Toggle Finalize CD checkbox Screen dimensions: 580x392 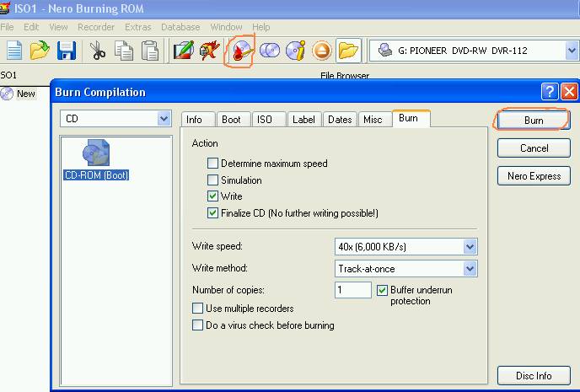tap(212, 212)
